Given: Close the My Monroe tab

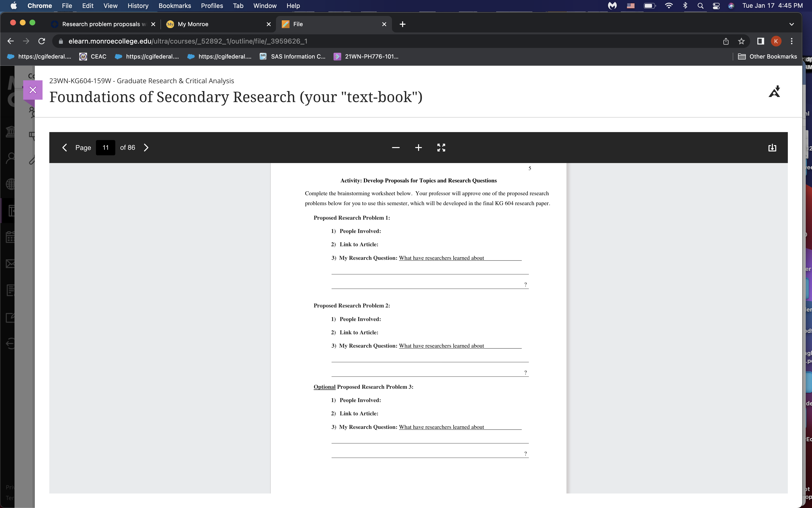Looking at the screenshot, I should [268, 24].
